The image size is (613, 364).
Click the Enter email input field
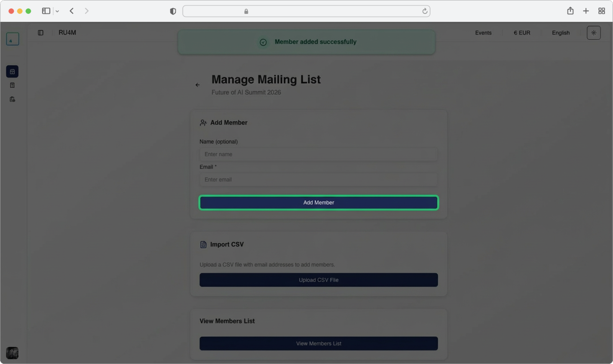pos(318,180)
